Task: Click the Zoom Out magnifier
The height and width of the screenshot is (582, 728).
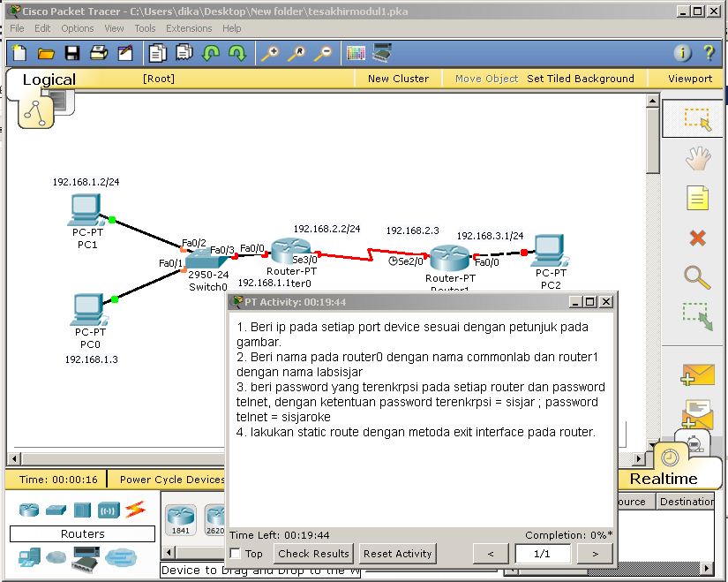Action: click(x=323, y=53)
